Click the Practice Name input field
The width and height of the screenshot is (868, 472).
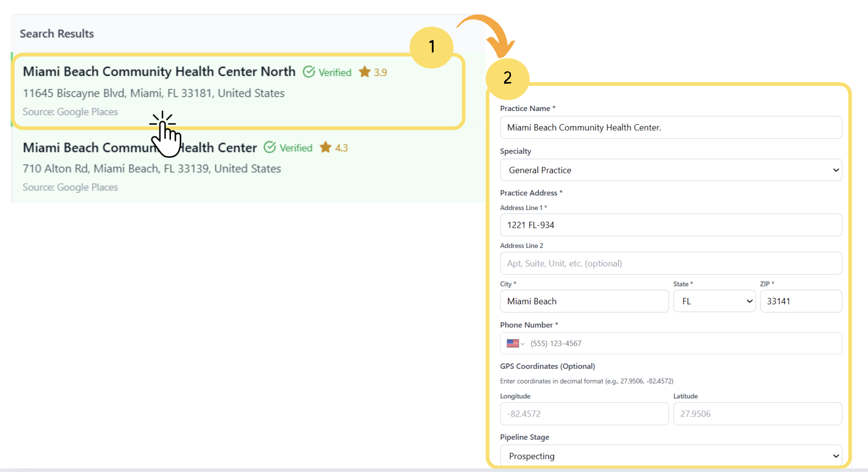[x=670, y=128]
